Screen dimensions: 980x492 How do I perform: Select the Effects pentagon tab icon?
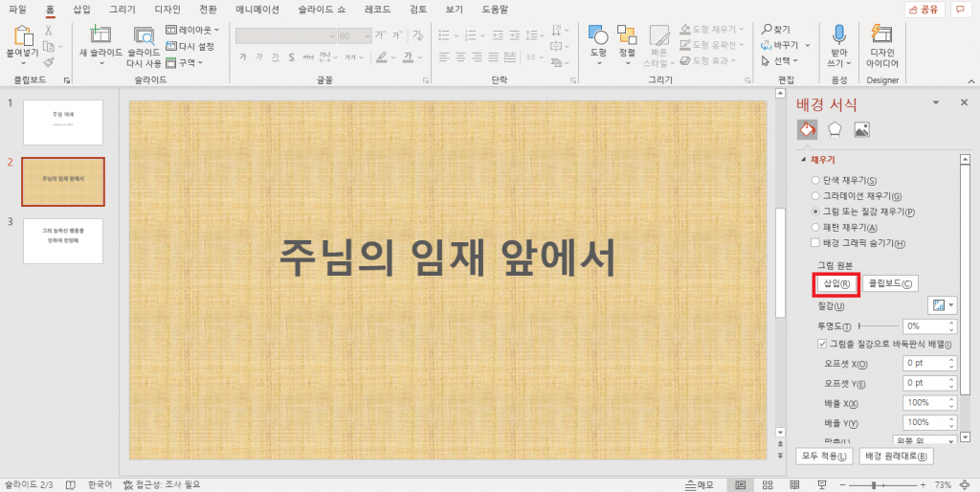(835, 129)
